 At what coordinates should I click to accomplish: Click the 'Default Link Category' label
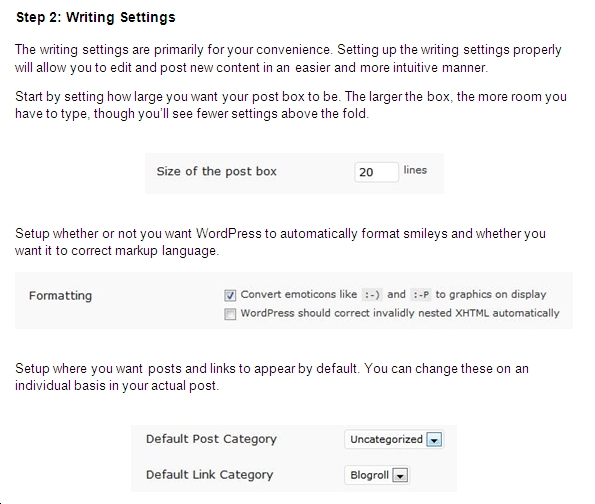(x=209, y=475)
